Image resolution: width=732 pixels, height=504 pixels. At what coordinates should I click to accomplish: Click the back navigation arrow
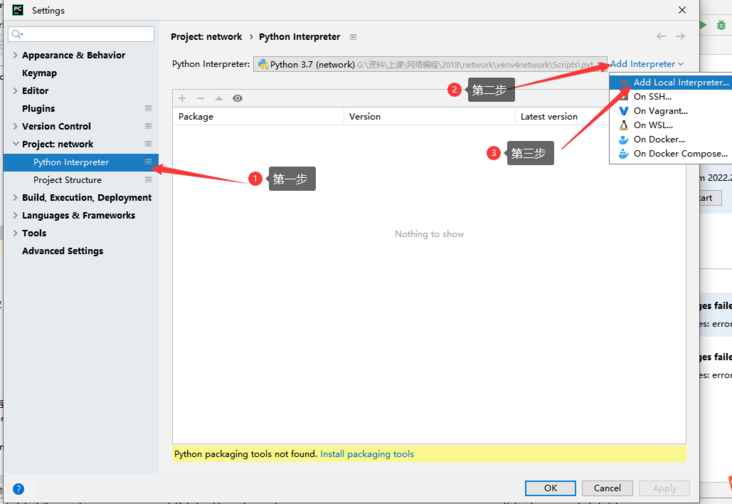[661, 36]
